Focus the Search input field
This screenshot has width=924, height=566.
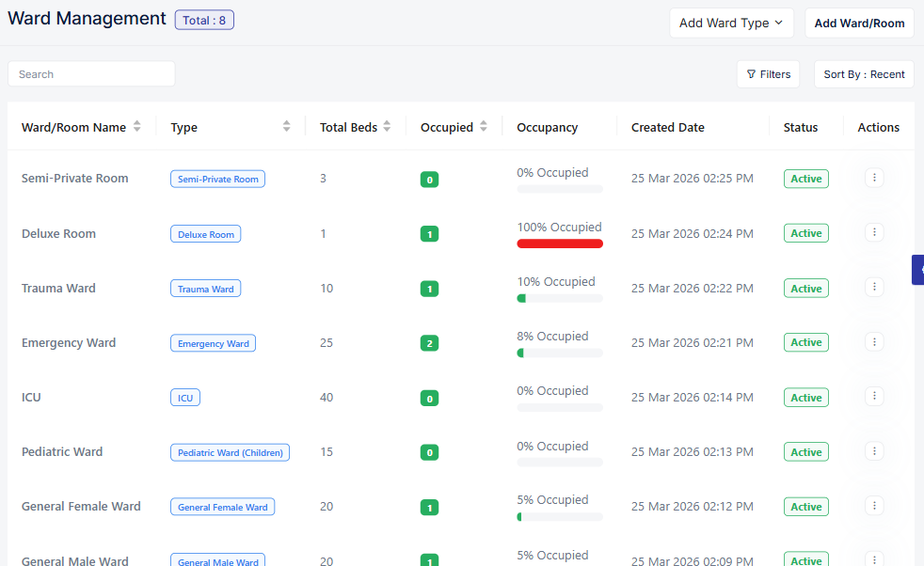point(91,74)
